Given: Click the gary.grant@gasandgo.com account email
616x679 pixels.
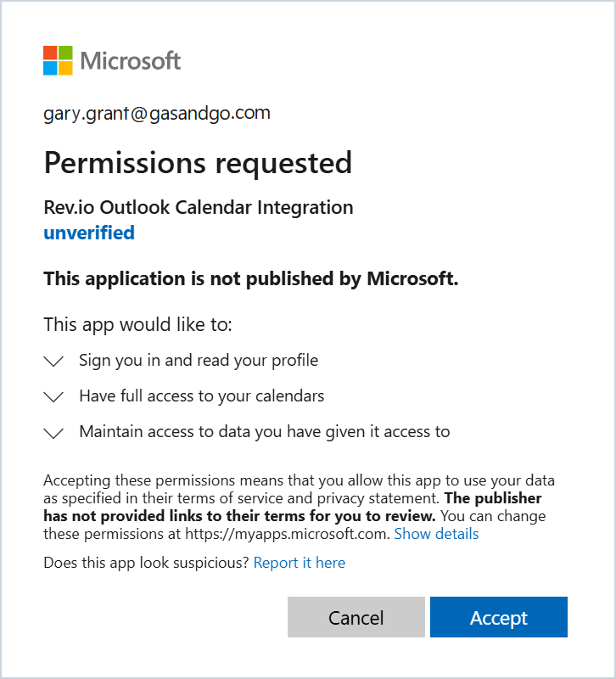Looking at the screenshot, I should pos(157,113).
